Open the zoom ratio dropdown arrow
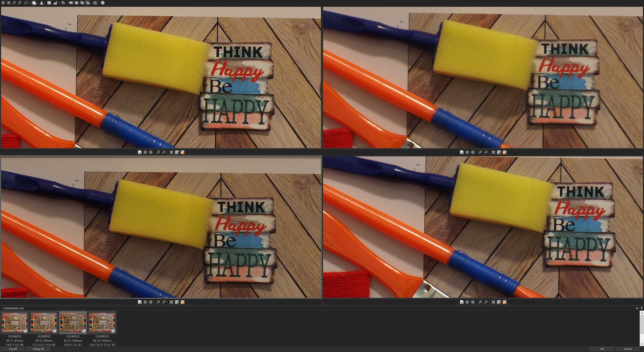 (30, 3)
